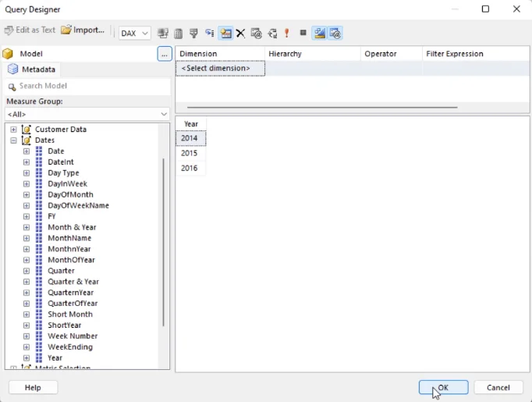532x402 pixels.
Task: Click the Search Model input field
Action: [87, 86]
